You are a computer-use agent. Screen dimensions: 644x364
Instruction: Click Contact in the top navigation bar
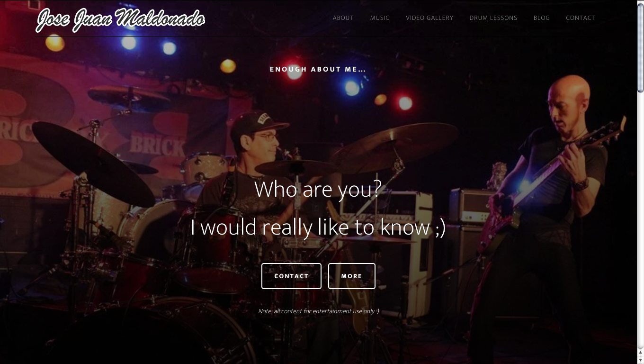(x=581, y=18)
